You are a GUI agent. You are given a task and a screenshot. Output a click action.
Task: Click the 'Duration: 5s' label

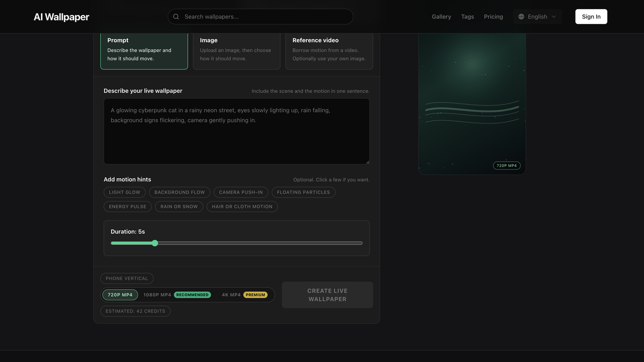click(128, 232)
